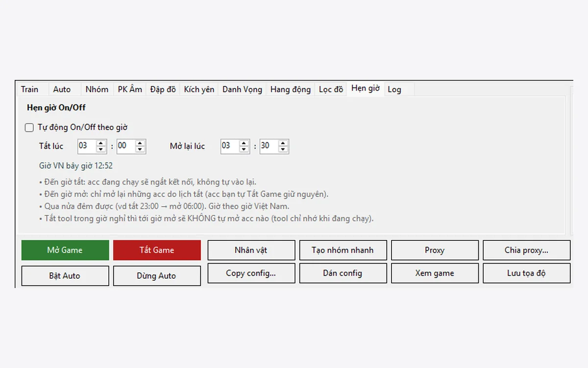The width and height of the screenshot is (588, 368).
Task: Switch to the Train tab
Action: click(33, 89)
